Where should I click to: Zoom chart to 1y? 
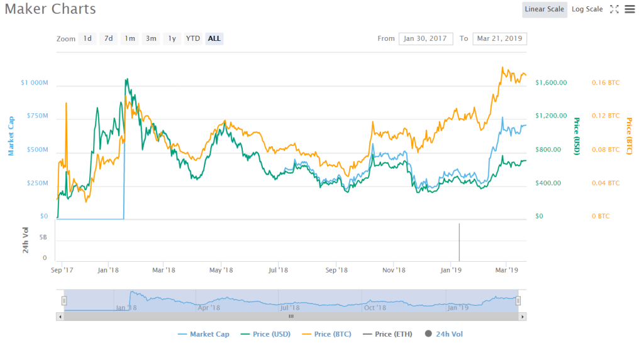click(x=172, y=38)
